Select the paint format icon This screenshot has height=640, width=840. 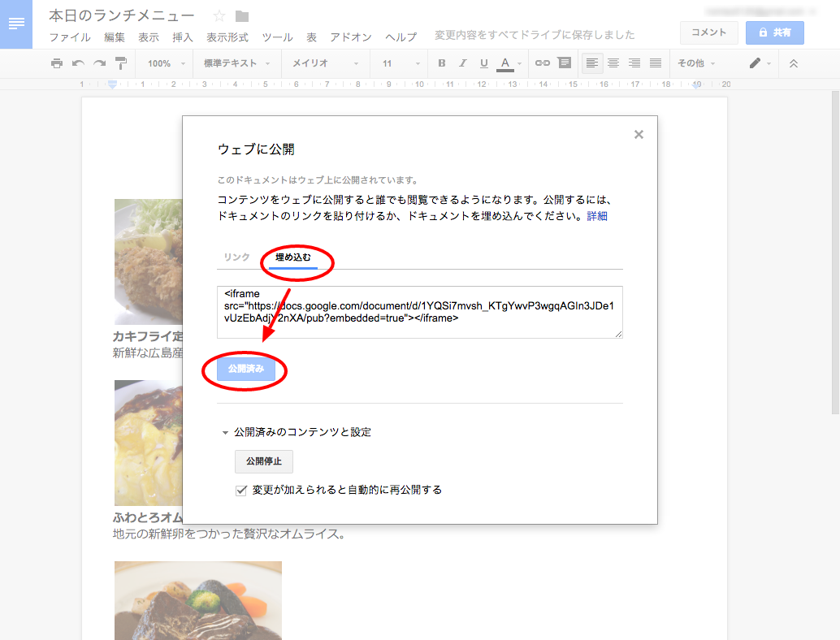(121, 63)
